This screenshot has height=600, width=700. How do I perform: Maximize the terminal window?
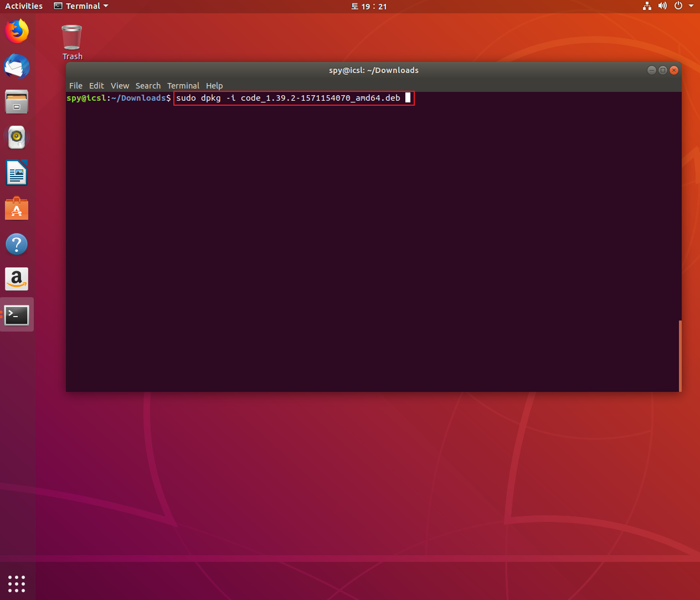click(x=663, y=70)
